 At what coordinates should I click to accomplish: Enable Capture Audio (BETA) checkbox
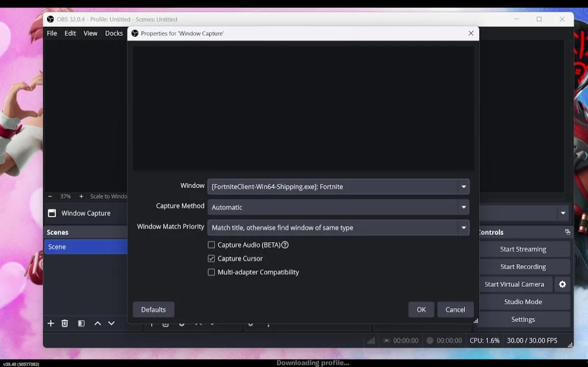click(211, 245)
